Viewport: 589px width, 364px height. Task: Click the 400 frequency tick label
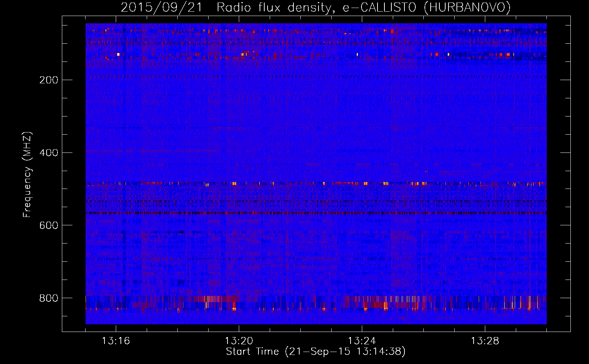[49, 153]
